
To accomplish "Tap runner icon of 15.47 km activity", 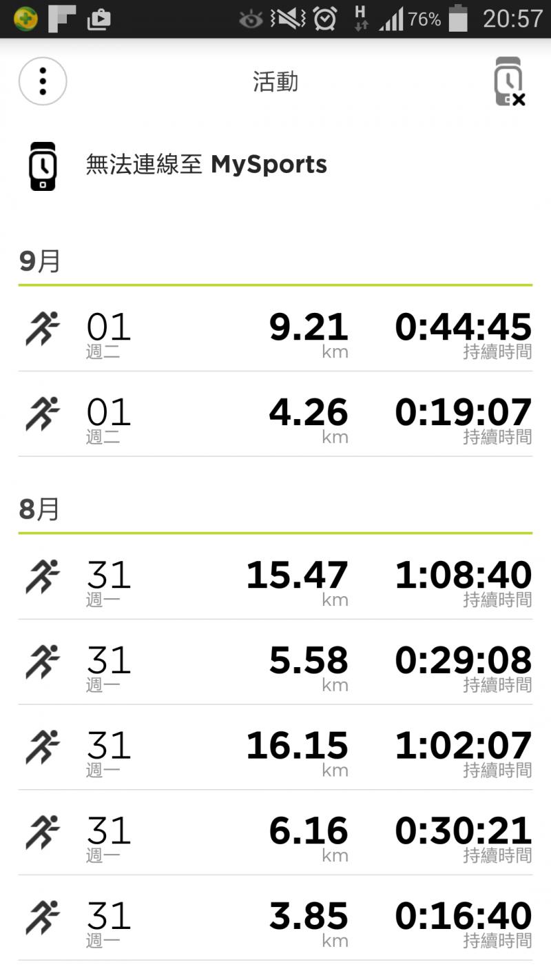I will [x=43, y=576].
